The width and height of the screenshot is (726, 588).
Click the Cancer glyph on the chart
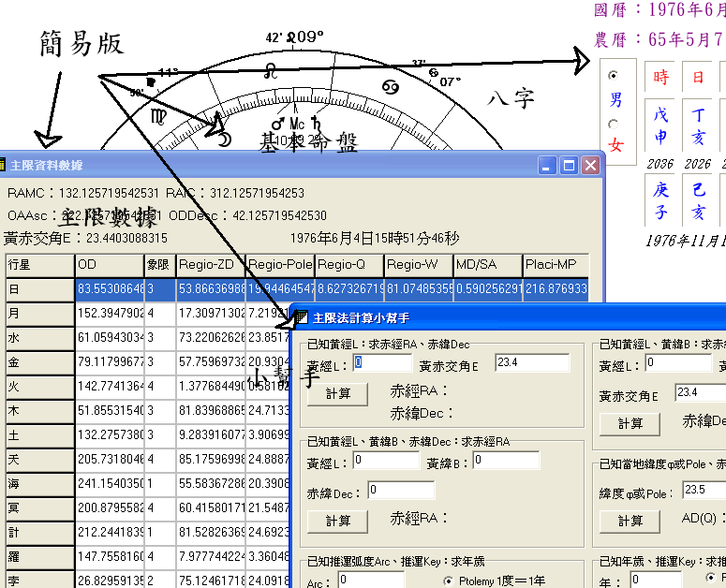(x=391, y=87)
